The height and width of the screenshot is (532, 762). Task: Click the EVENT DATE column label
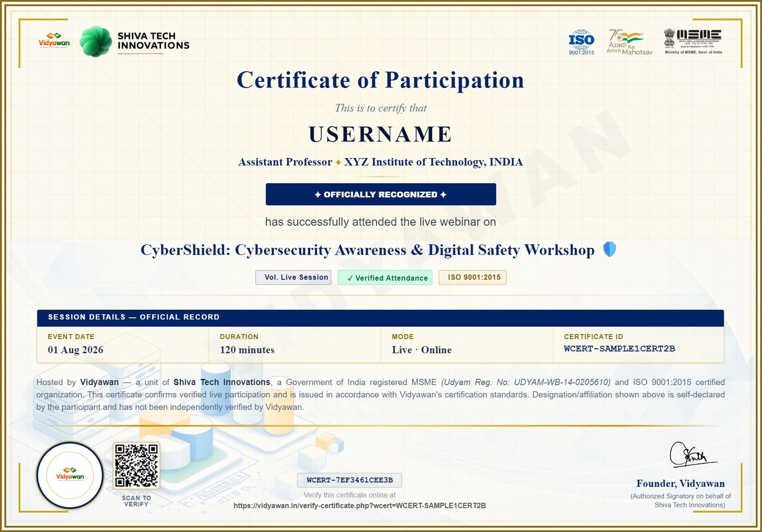coord(71,336)
